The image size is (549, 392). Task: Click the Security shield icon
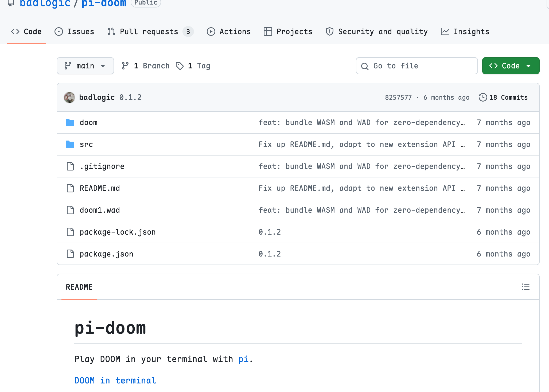click(330, 32)
